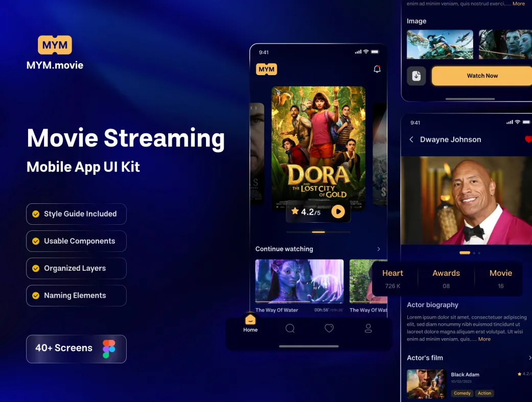
Task: Toggle the red heart favorite for actor
Action: (x=528, y=139)
